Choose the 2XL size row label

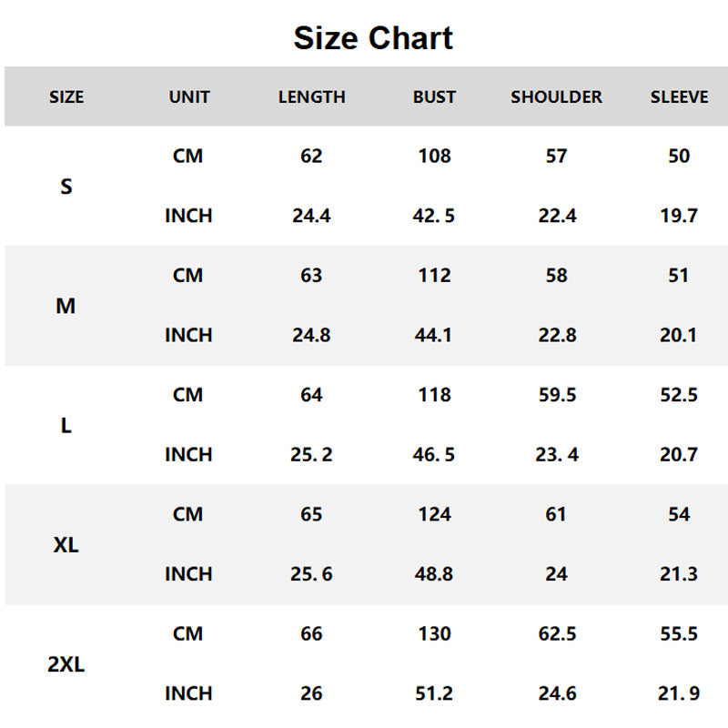click(66, 664)
